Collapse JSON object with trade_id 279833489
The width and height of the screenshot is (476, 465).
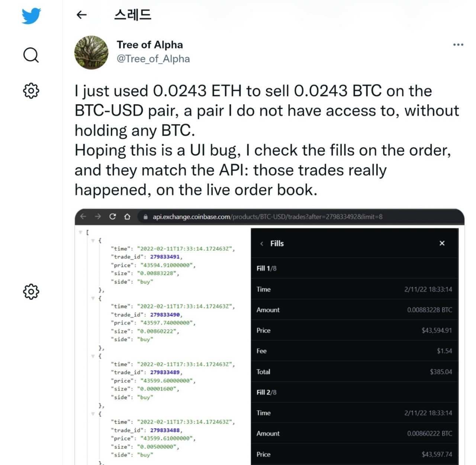93,356
